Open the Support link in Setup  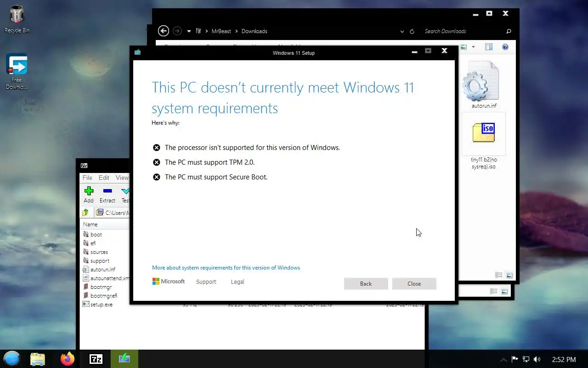coord(206,282)
